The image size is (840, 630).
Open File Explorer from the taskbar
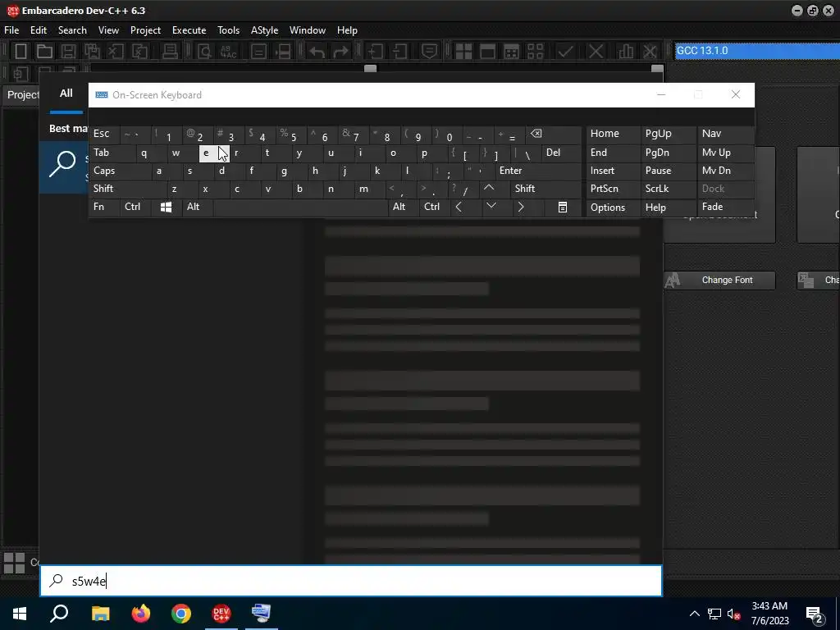(100, 614)
